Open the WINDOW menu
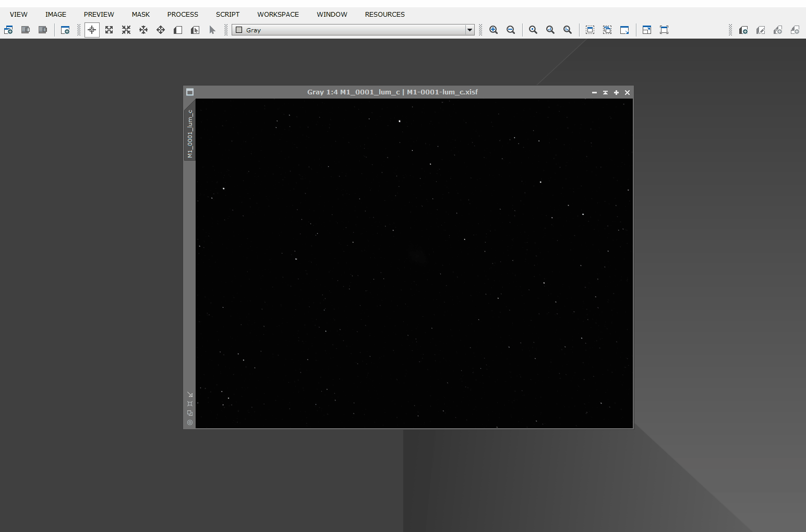 pos(332,14)
